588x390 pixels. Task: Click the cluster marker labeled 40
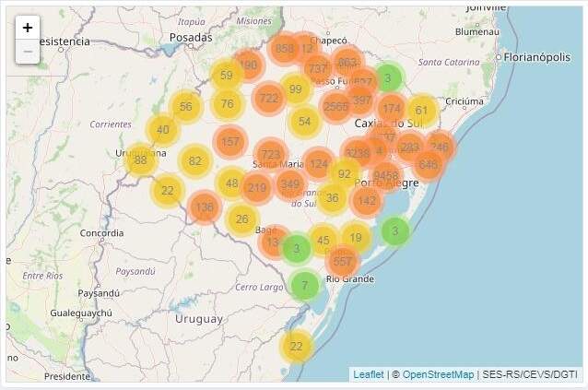click(163, 130)
